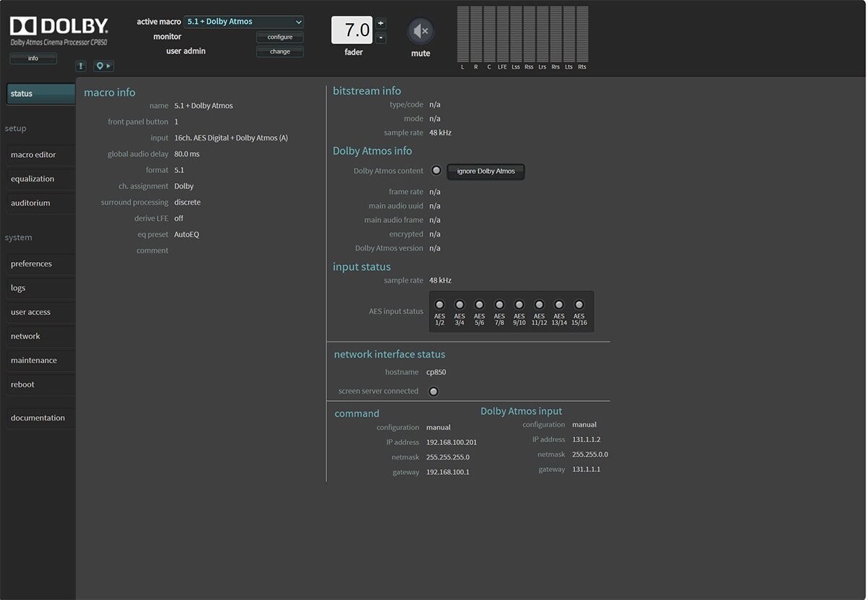Click the C channel level meter
Image resolution: width=868 pixels, height=600 pixels.
point(490,34)
